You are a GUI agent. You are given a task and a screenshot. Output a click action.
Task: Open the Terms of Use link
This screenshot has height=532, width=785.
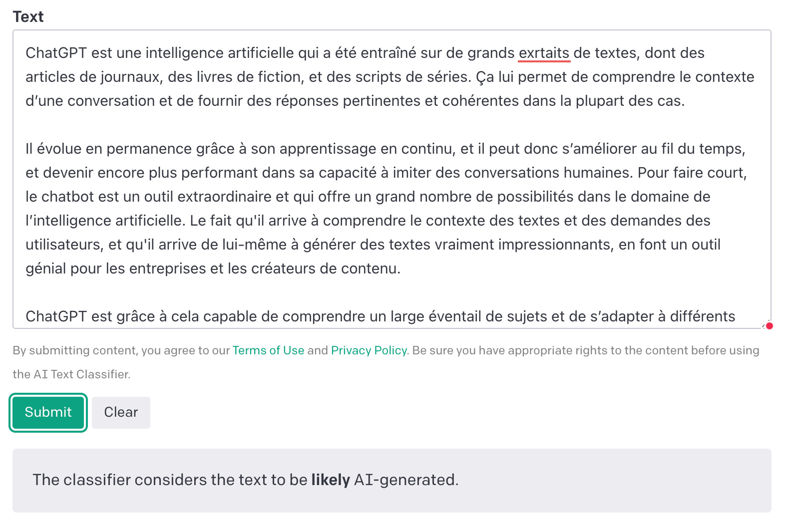click(268, 350)
